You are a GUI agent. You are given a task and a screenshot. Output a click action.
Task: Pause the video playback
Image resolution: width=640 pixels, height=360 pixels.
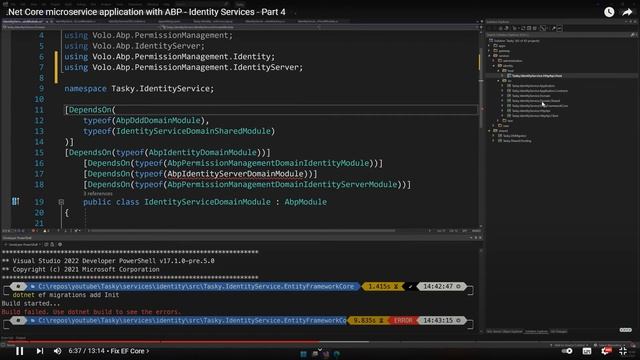tap(19, 351)
